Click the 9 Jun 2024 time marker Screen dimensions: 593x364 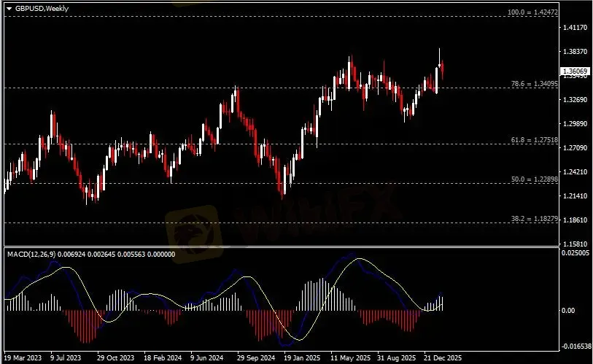[206, 357]
